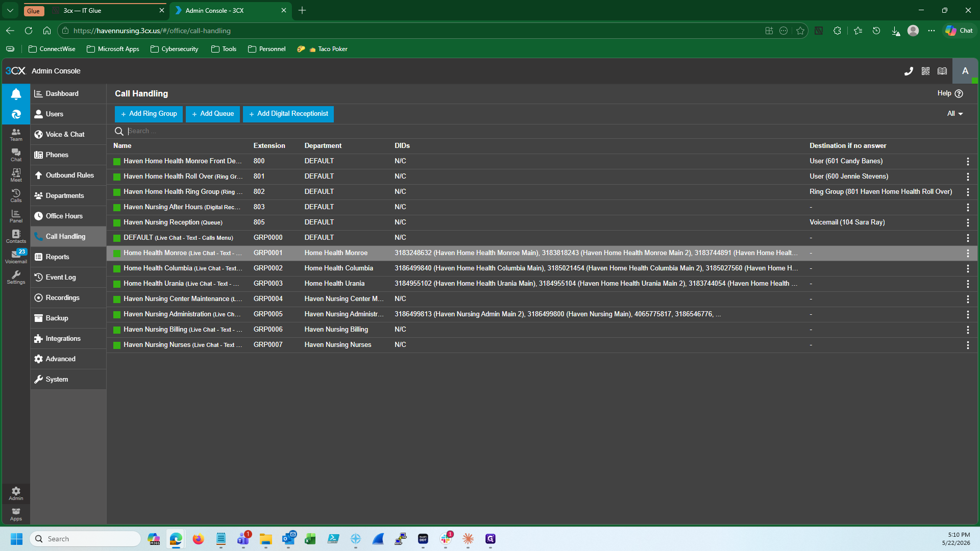The width and height of the screenshot is (980, 551).
Task: Open Backup in admin menu
Action: tap(68, 318)
